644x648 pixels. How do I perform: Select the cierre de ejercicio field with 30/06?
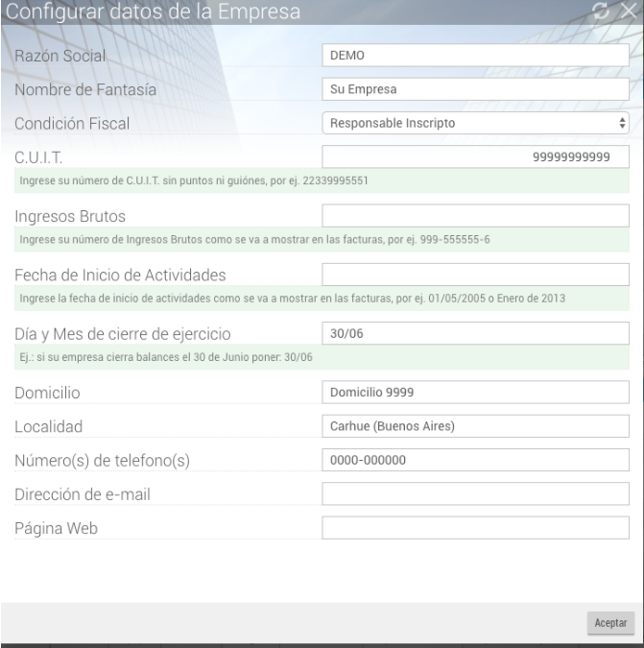point(475,333)
